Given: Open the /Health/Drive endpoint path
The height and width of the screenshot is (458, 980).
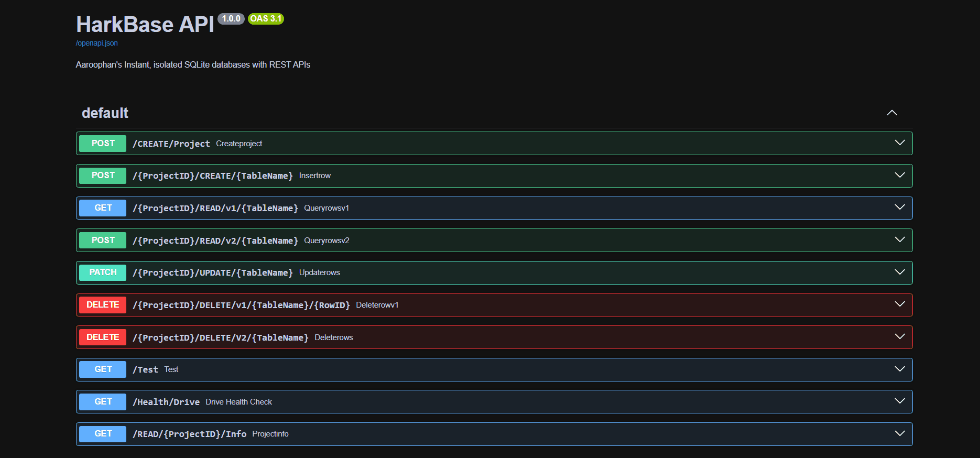Looking at the screenshot, I should pyautogui.click(x=166, y=402).
